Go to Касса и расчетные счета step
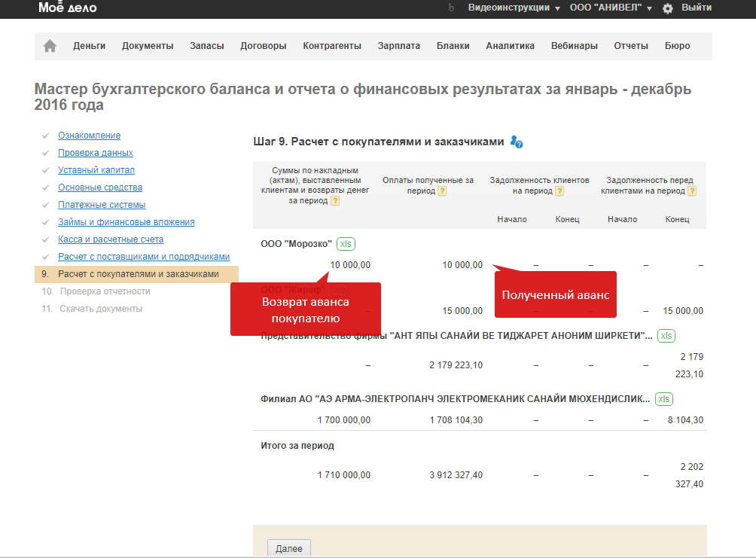 (111, 239)
